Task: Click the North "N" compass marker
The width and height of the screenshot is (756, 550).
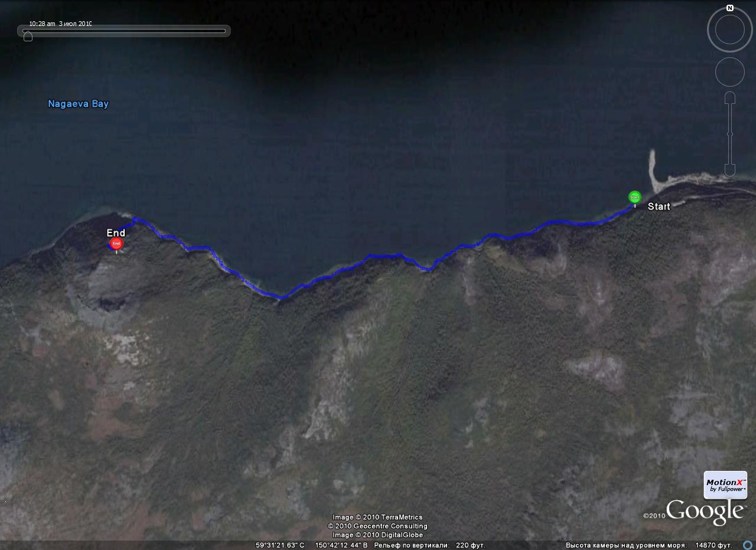Action: (730, 8)
